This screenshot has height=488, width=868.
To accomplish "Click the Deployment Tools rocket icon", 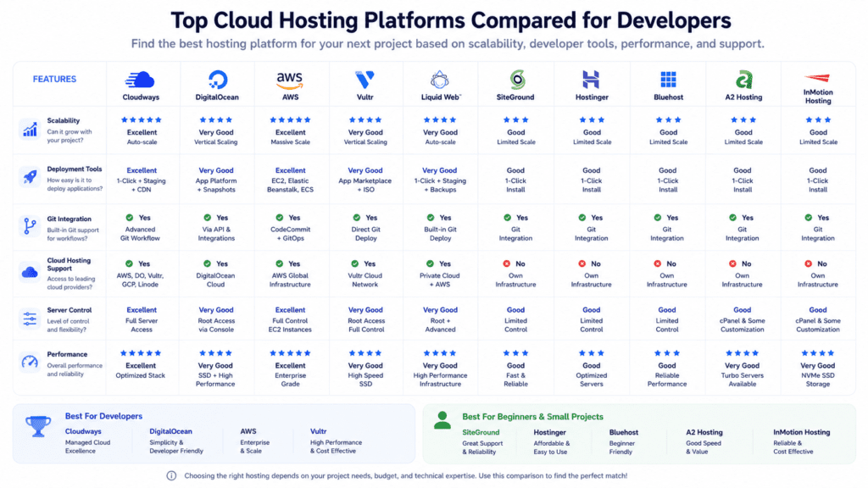I will tap(30, 177).
